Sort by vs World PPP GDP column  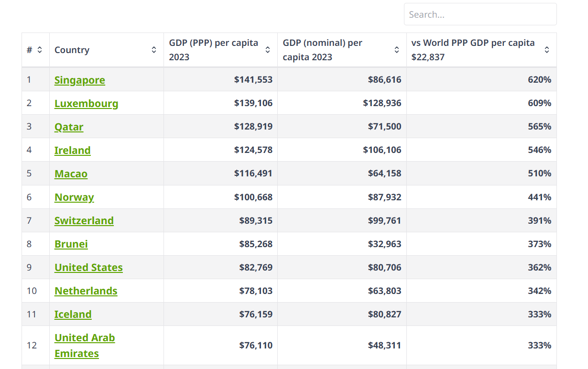click(547, 50)
